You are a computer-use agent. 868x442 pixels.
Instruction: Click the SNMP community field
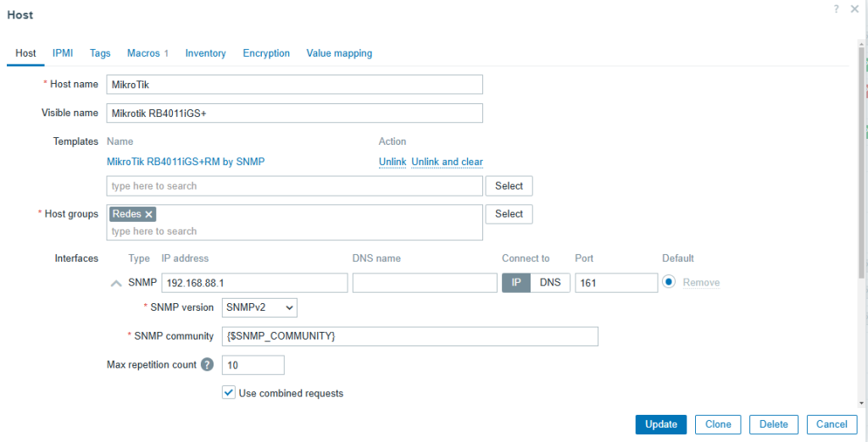[409, 336]
